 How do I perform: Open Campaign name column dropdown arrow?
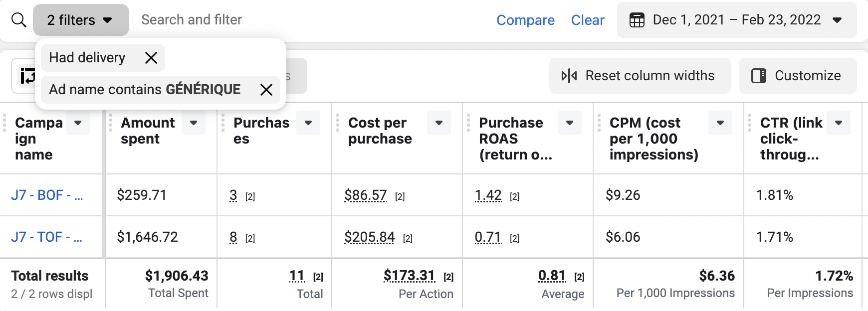pos(78,123)
